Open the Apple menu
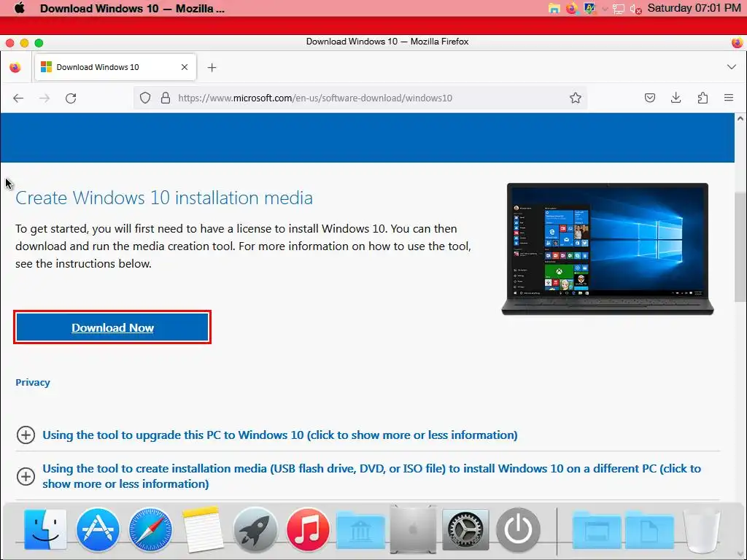Screen dimensions: 747x560 [19, 8]
